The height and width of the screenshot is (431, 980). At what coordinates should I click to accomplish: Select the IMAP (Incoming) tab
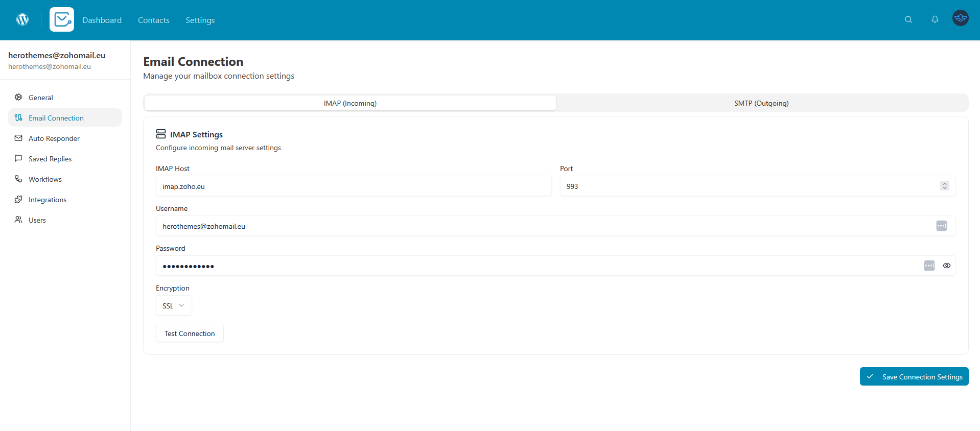[x=350, y=103]
